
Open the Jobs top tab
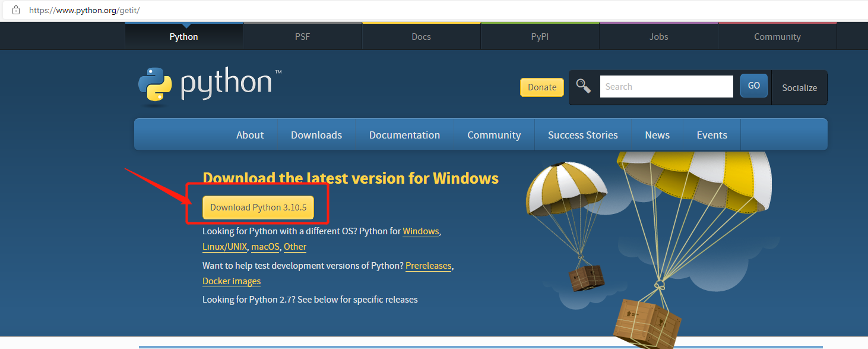pos(659,36)
